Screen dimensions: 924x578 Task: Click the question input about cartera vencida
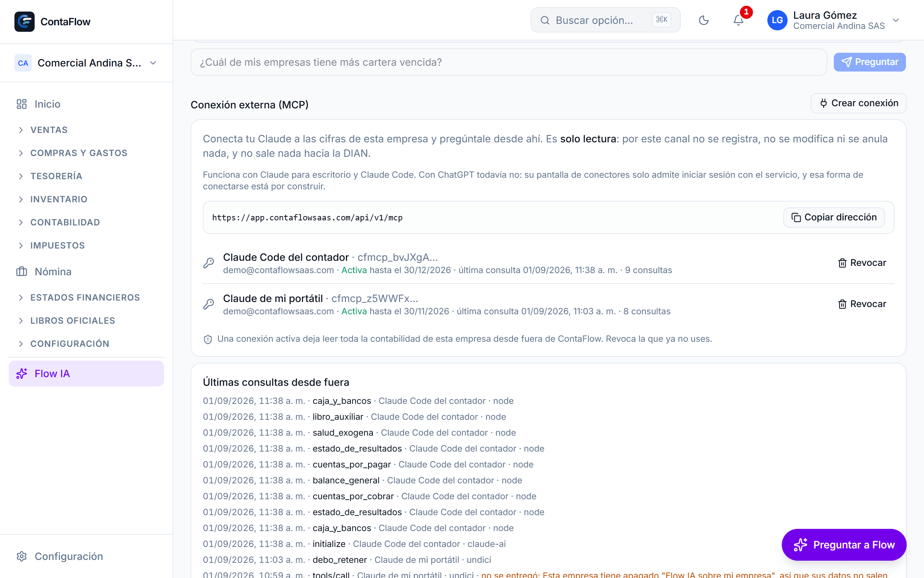click(x=509, y=62)
